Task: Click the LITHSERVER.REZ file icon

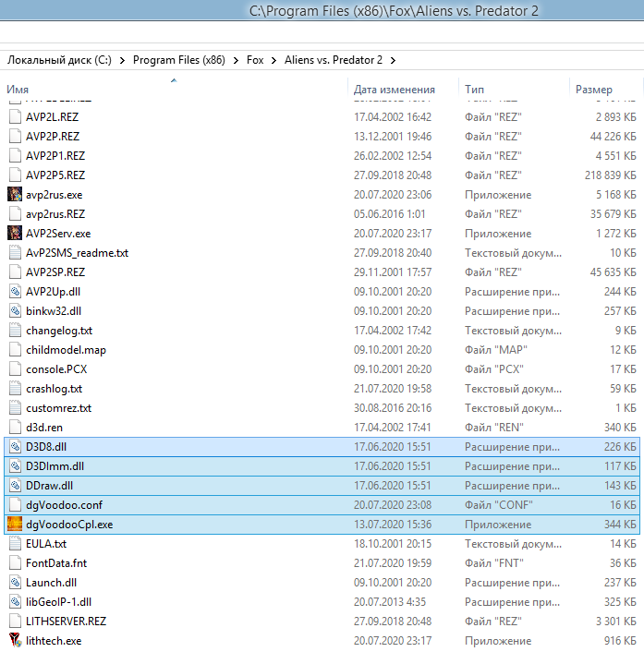Action: click(15, 622)
